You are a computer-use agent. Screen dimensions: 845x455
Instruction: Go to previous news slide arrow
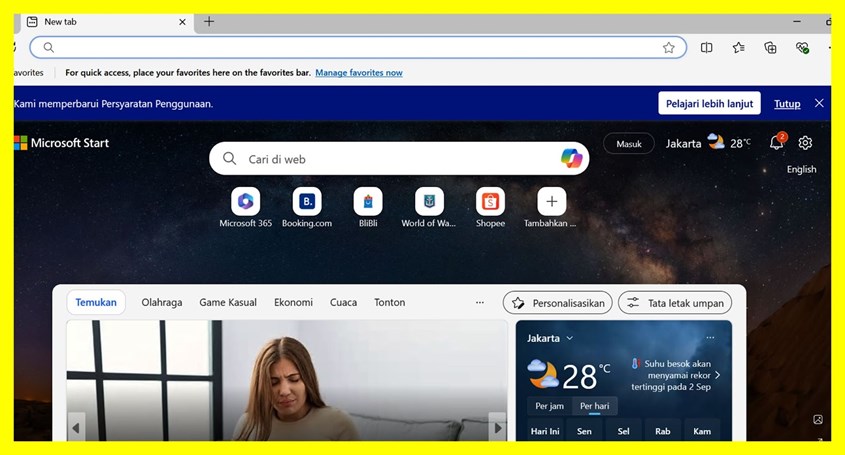point(76,428)
